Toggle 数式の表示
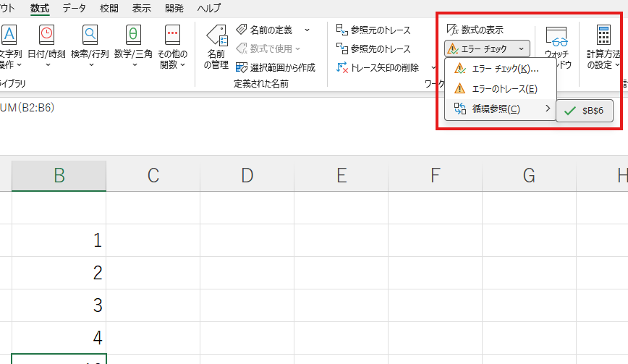Image resolution: width=628 pixels, height=364 pixels. tap(475, 30)
